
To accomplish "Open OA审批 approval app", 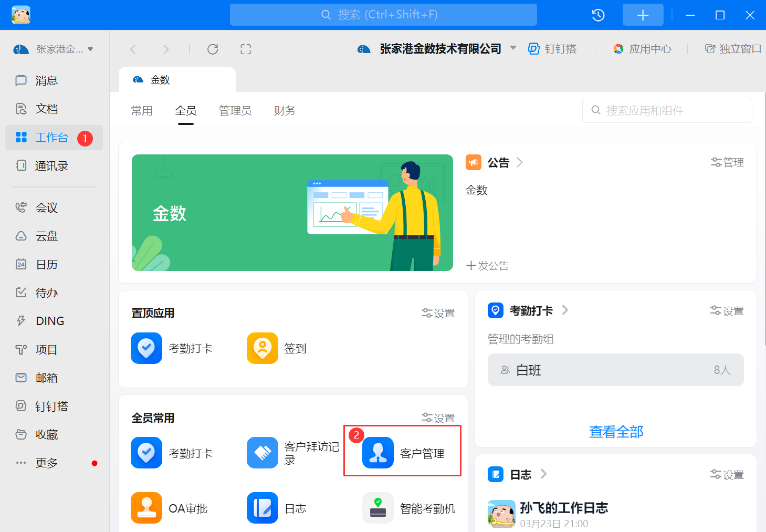I will 170,508.
